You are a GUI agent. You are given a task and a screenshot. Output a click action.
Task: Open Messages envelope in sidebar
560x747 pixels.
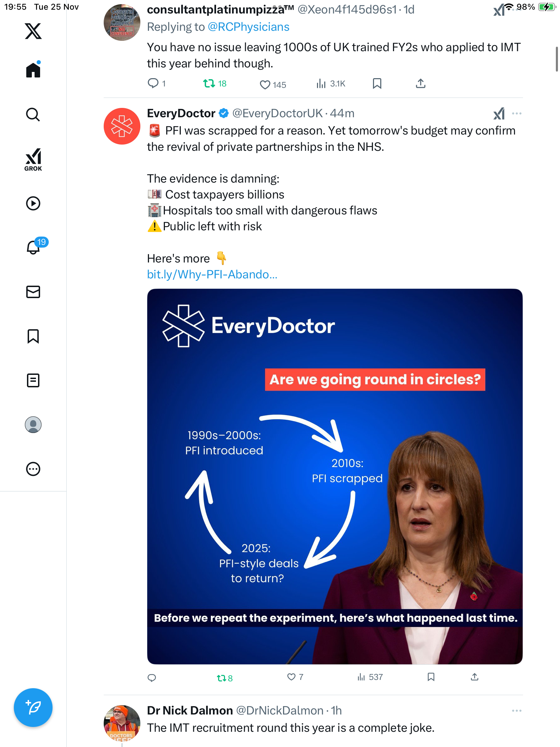click(x=33, y=292)
